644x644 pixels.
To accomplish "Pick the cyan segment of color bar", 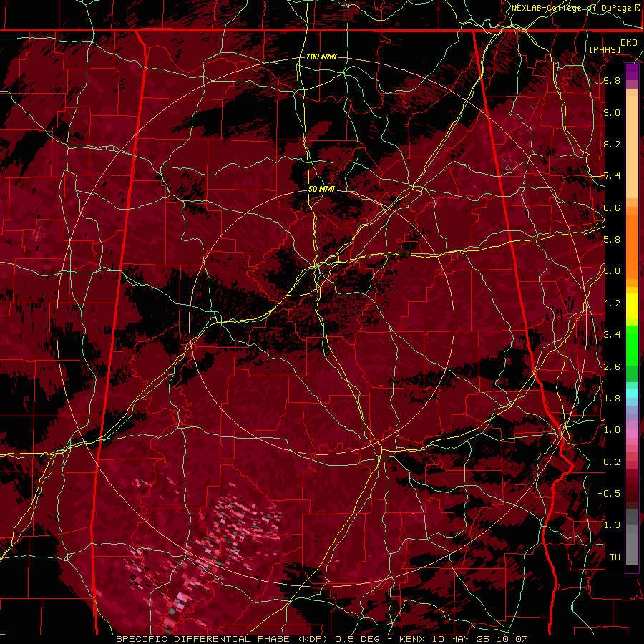I will coord(632,394).
